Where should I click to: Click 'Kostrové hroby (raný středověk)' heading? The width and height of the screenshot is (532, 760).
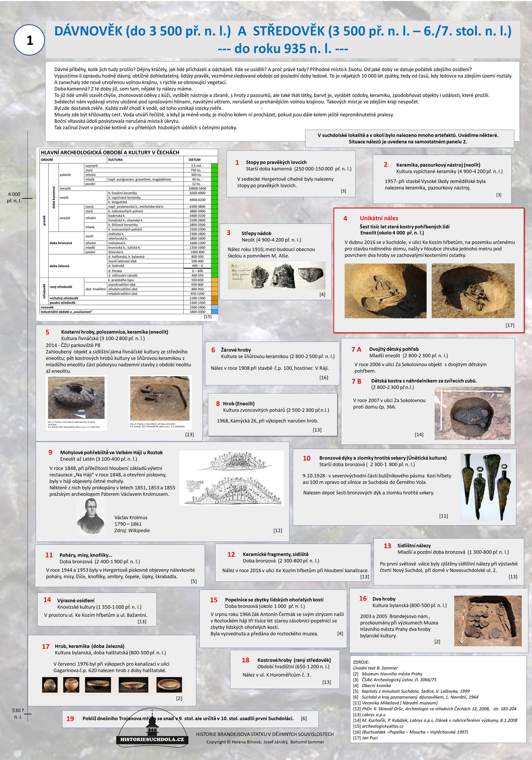point(294,660)
